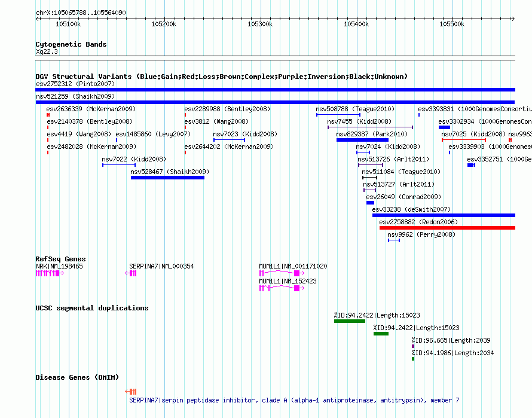Click the nsv829387 (Park2010) gain bar
Image resolution: width=532 pixels, height=418 pixels.
[362, 140]
